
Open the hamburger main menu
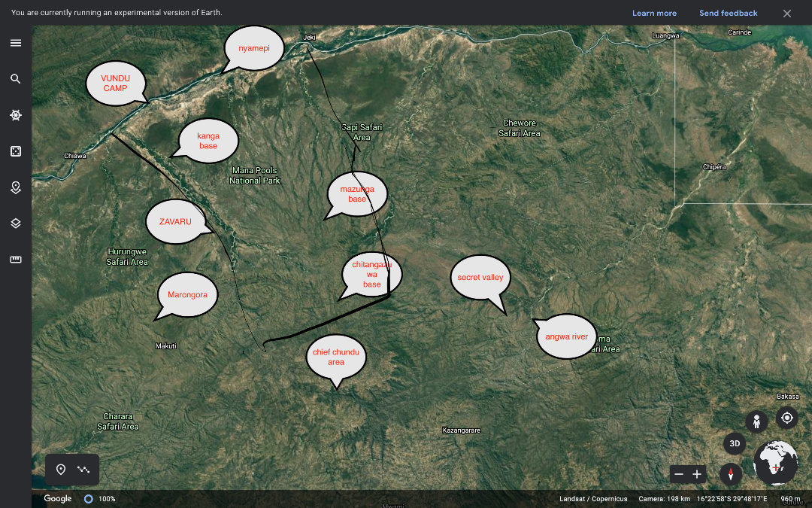coord(16,43)
